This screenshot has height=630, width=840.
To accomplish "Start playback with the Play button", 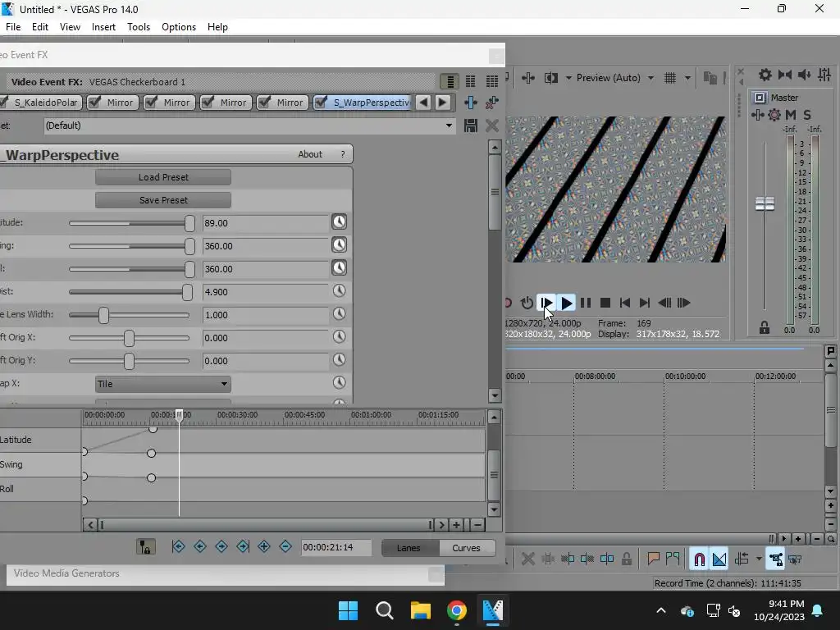I will 566,303.
